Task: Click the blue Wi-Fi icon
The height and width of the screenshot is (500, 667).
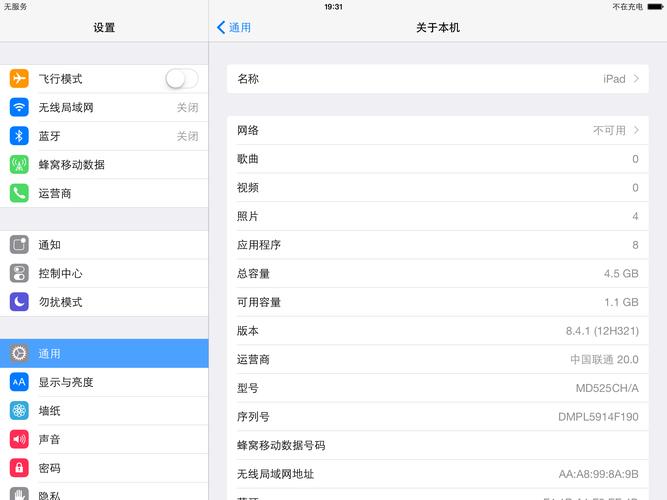Action: tap(19, 107)
